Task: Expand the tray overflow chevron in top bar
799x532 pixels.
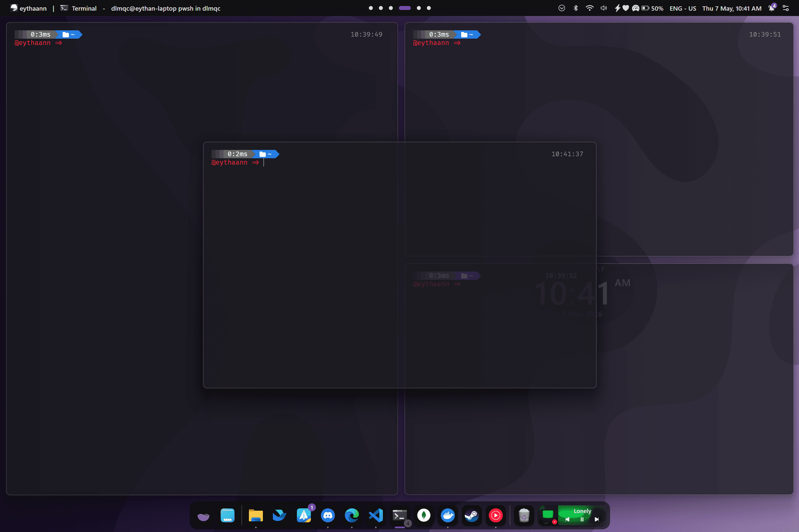Action: (561, 8)
